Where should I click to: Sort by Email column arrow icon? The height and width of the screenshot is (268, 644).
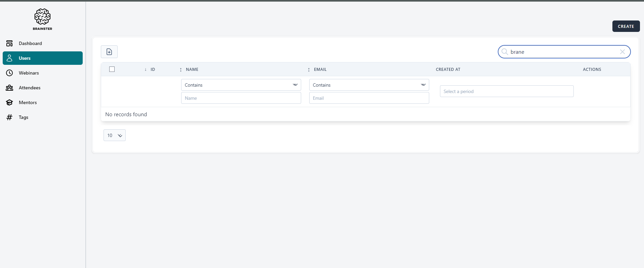tap(309, 70)
